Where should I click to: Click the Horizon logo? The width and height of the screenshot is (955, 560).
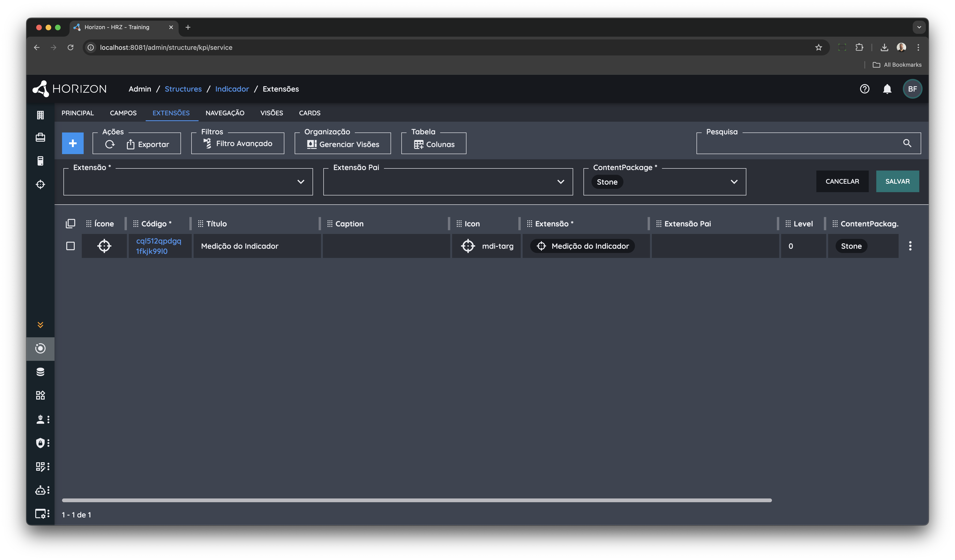pyautogui.click(x=70, y=89)
